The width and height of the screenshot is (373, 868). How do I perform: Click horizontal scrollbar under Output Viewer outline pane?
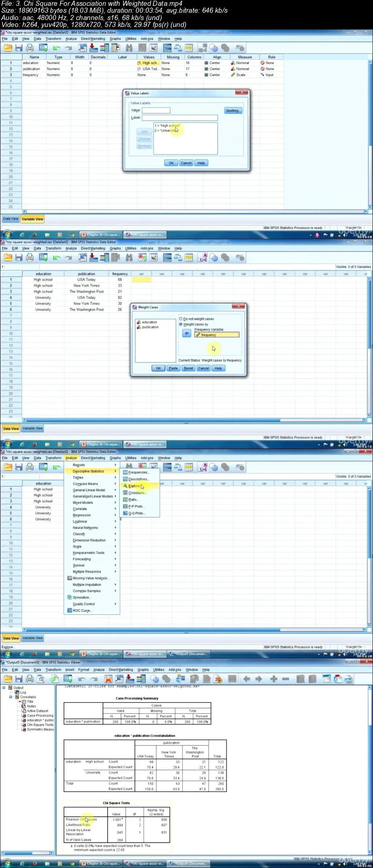(x=27, y=853)
